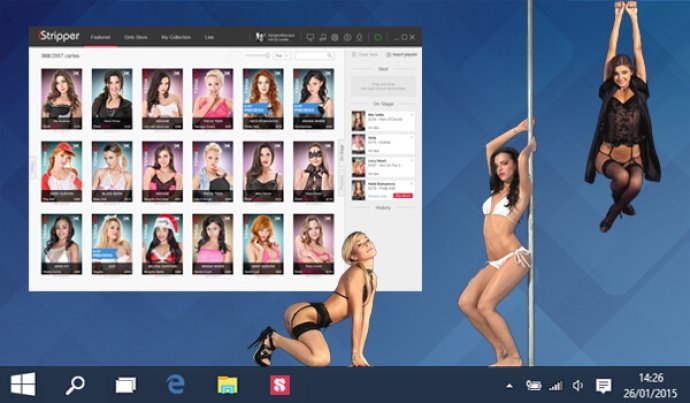Click the battery power tray icon

click(533, 386)
